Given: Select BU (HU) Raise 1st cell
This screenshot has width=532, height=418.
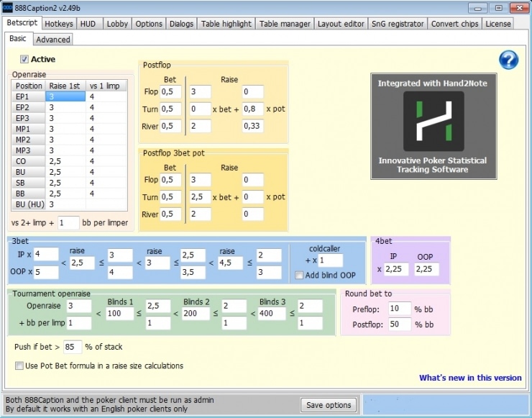Looking at the screenshot, I should 65,204.
